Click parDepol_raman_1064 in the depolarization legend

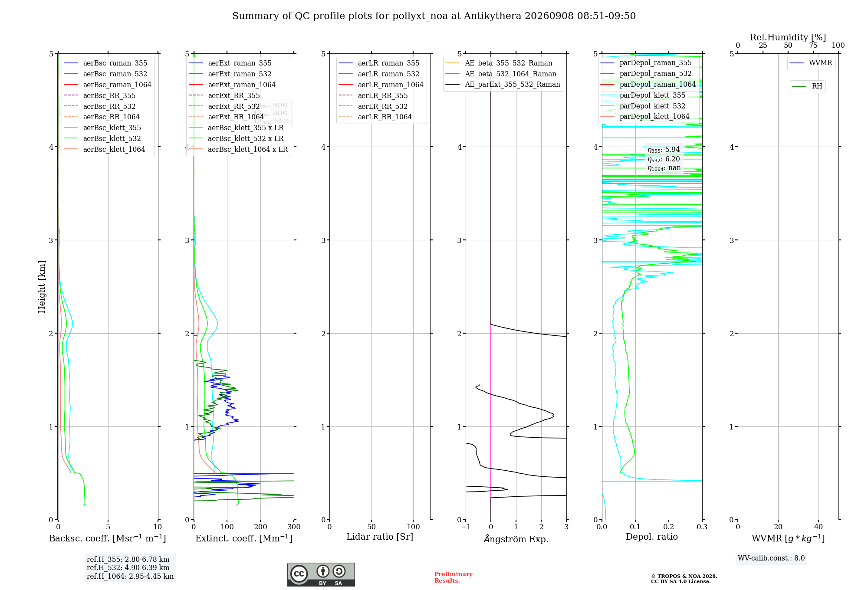pyautogui.click(x=648, y=85)
